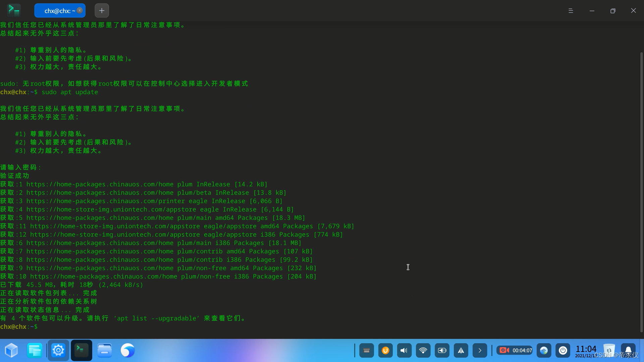Click the orange U tray icon
Screen dimensions: 644x362
click(385, 351)
